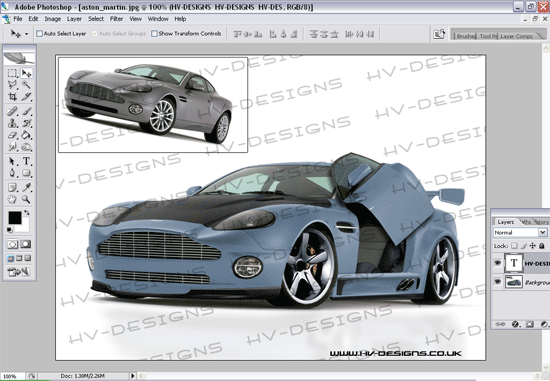The width and height of the screenshot is (550, 381).
Task: Open the View menu
Action: 135,19
